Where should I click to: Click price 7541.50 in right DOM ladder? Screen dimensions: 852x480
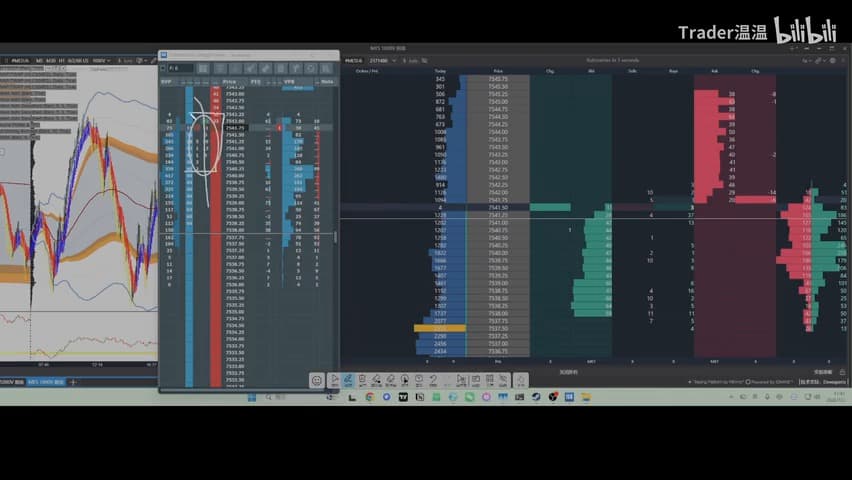click(x=498, y=207)
